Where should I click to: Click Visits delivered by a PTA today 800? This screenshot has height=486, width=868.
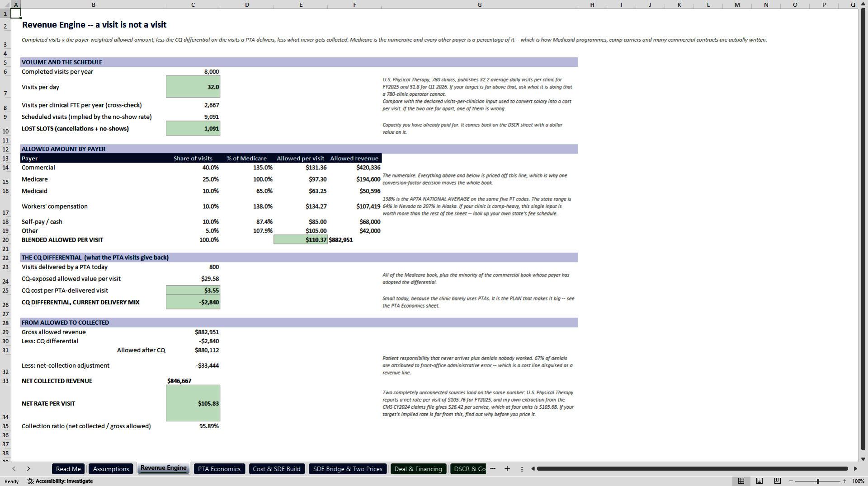pos(193,267)
